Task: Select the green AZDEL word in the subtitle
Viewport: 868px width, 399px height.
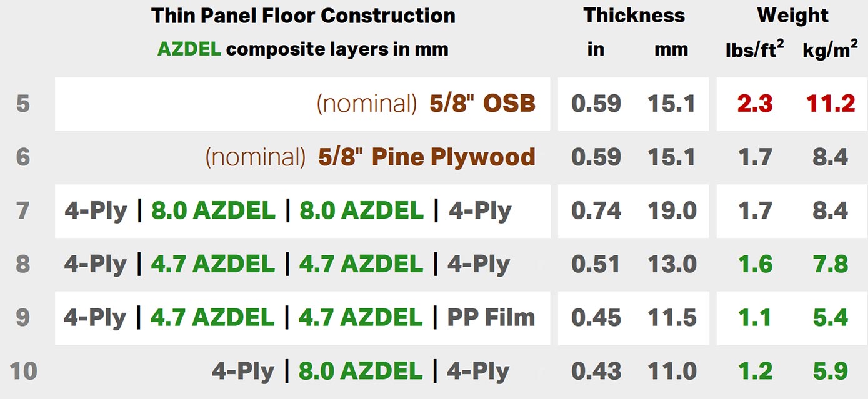Action: tap(189, 49)
